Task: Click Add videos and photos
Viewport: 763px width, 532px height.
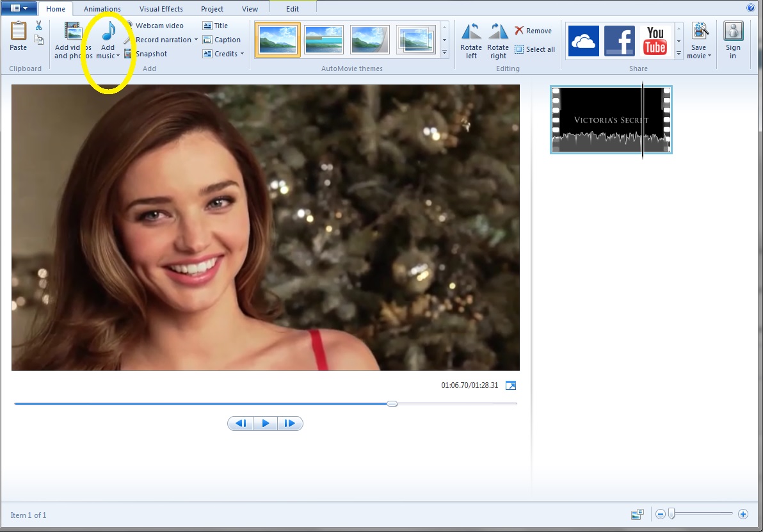Action: tap(73, 40)
